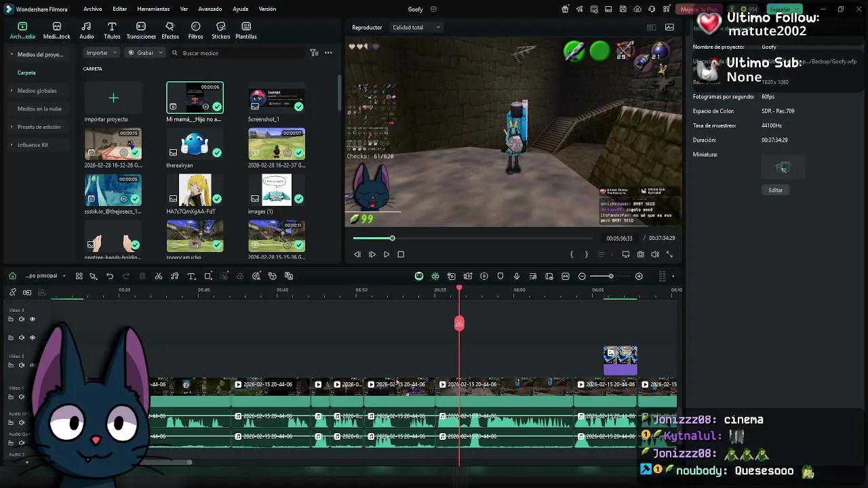Click the microphone voiceover record icon
This screenshot has width=868, height=488.
point(517,276)
